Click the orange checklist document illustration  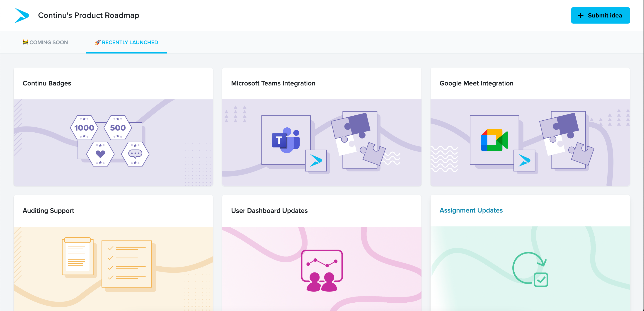pos(126,264)
